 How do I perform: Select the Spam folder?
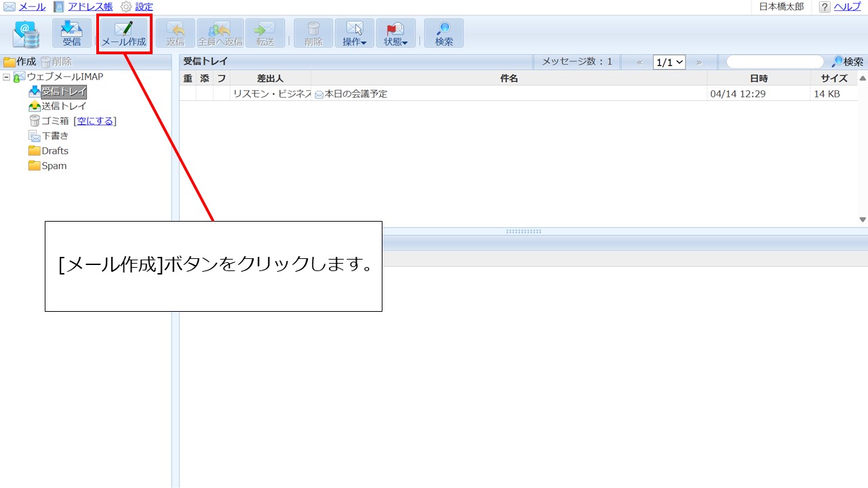pos(54,165)
